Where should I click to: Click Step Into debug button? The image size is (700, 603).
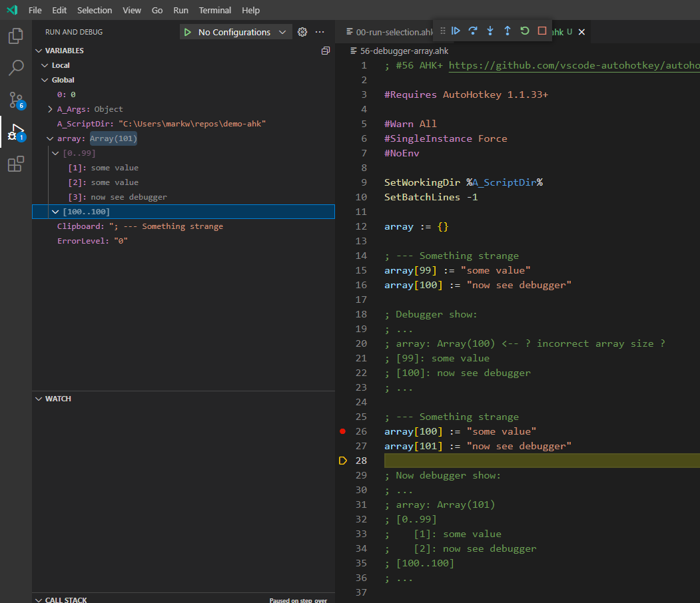click(490, 31)
